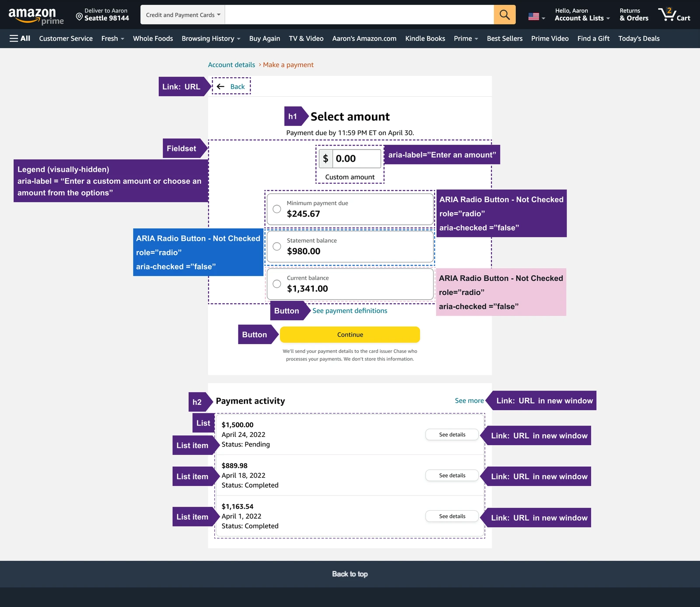This screenshot has width=700, height=607.
Task: Click the orange search magnifier button
Action: 504,15
